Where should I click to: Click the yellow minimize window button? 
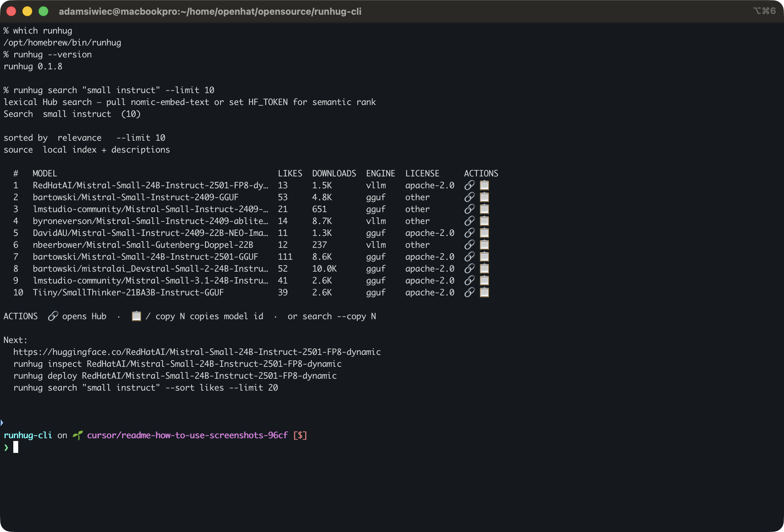[x=27, y=12]
